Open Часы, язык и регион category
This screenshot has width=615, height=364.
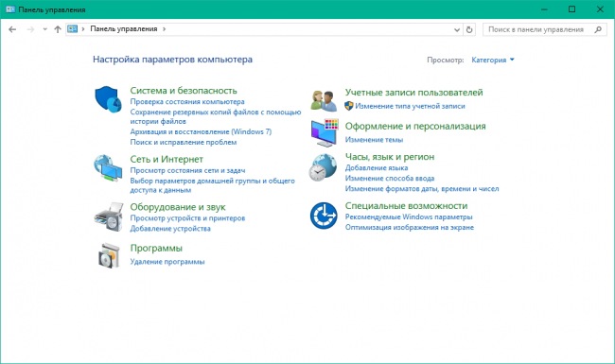click(390, 157)
